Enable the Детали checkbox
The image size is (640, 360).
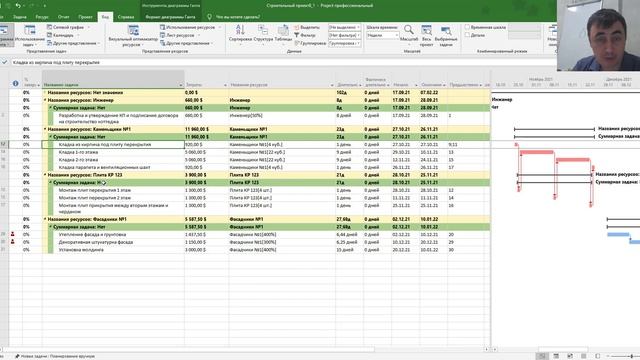[467, 35]
